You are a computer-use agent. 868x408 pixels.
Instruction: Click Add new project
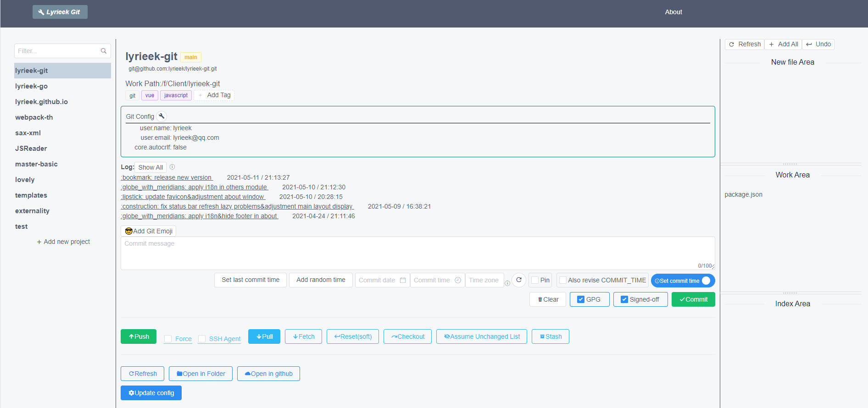(63, 242)
